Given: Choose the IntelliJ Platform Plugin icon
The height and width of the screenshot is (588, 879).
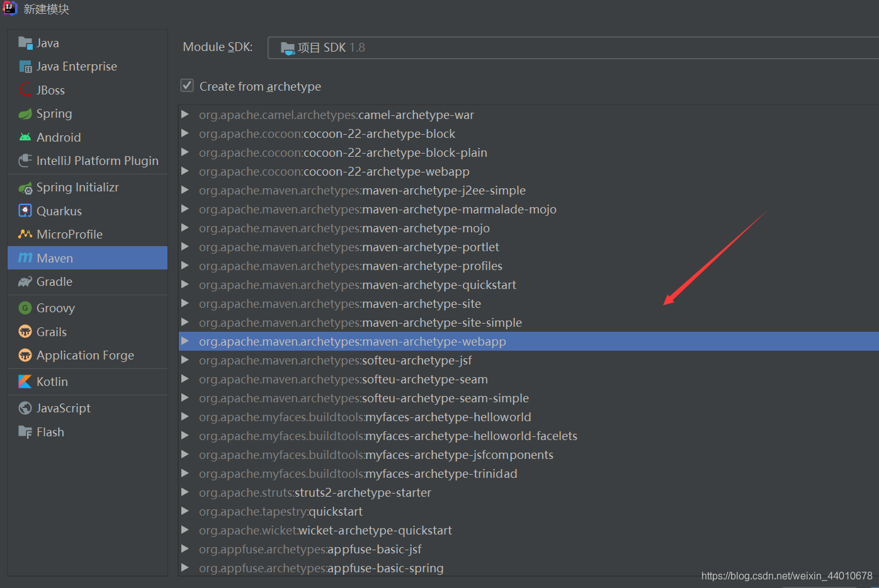Looking at the screenshot, I should coord(25,161).
